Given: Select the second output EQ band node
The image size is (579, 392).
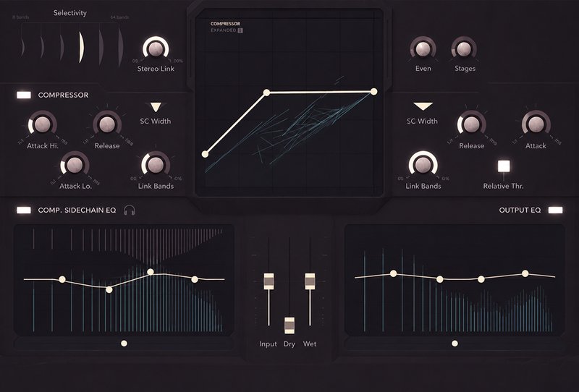Looking at the screenshot, I should tap(440, 279).
